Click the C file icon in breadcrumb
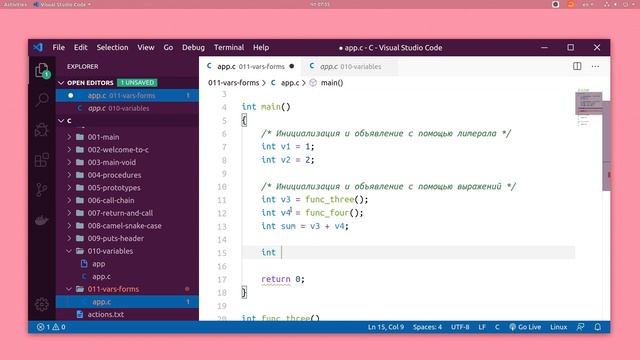Screen dimensions: 640x360 pyautogui.click(x=273, y=83)
